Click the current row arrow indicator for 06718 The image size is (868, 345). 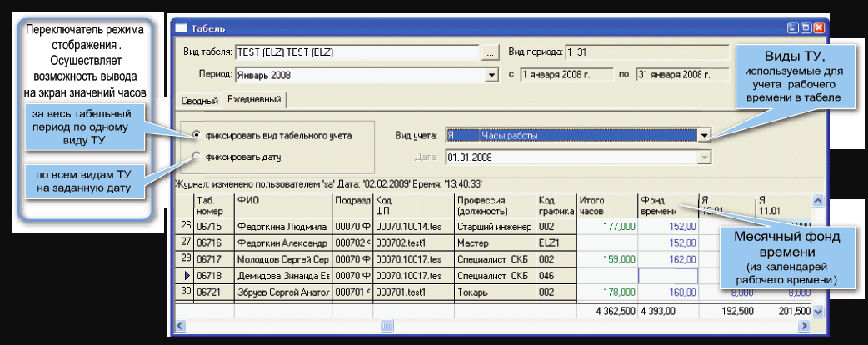(186, 275)
